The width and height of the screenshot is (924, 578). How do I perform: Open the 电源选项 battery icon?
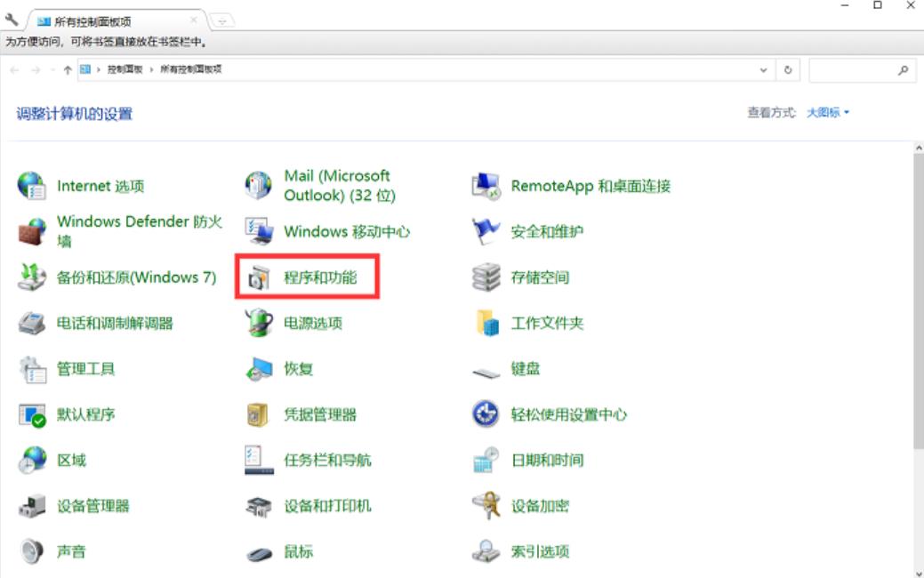point(258,323)
